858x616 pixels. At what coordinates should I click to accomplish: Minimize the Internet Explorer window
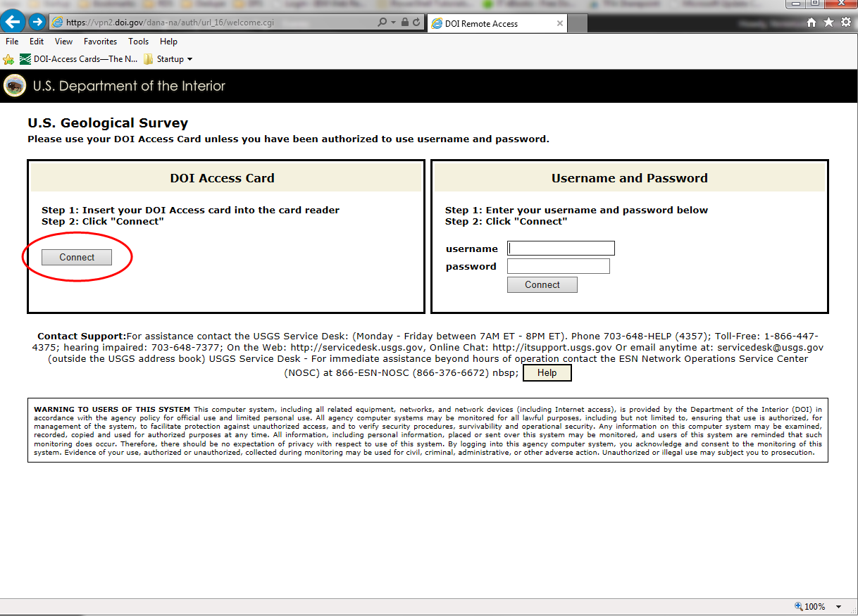point(797,4)
